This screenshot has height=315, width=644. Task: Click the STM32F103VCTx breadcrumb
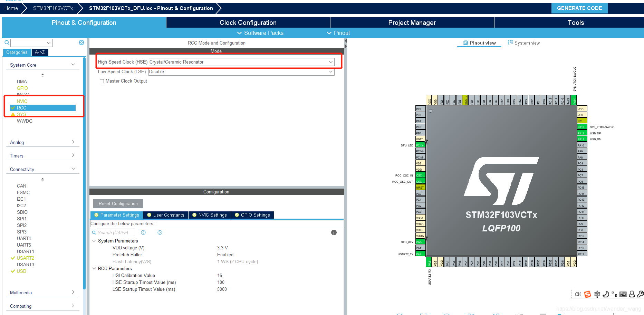[53, 8]
